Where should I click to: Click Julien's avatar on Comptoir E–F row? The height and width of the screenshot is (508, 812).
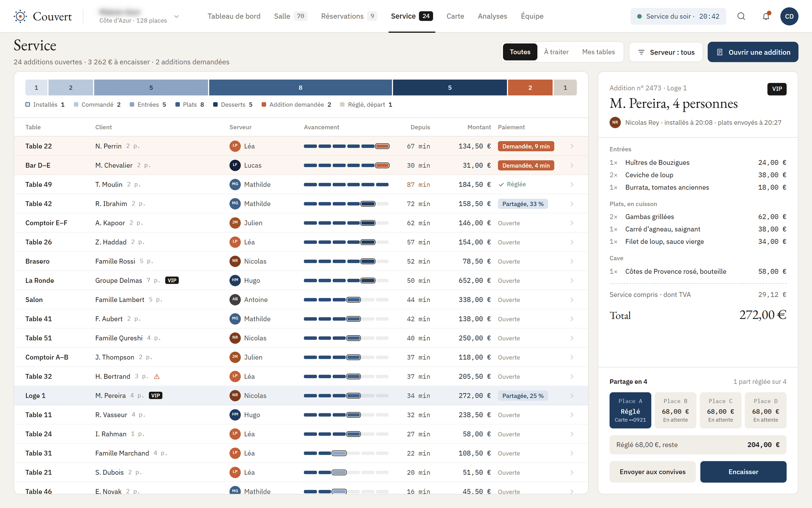tap(235, 223)
